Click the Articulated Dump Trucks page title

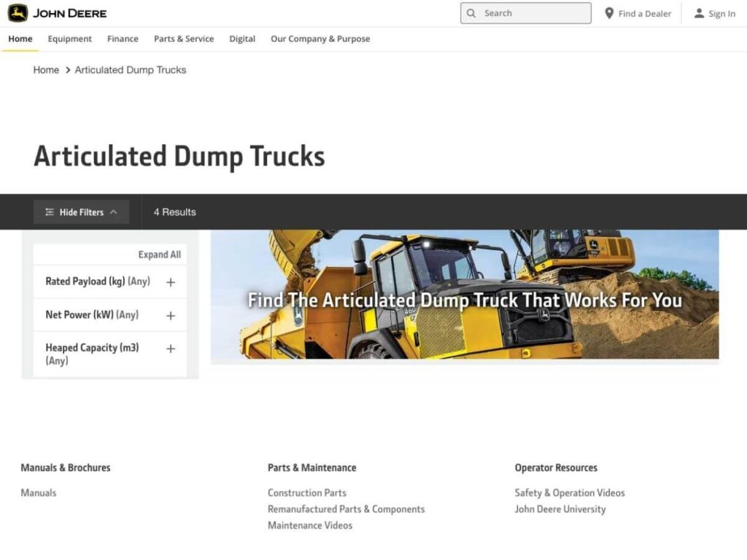179,156
